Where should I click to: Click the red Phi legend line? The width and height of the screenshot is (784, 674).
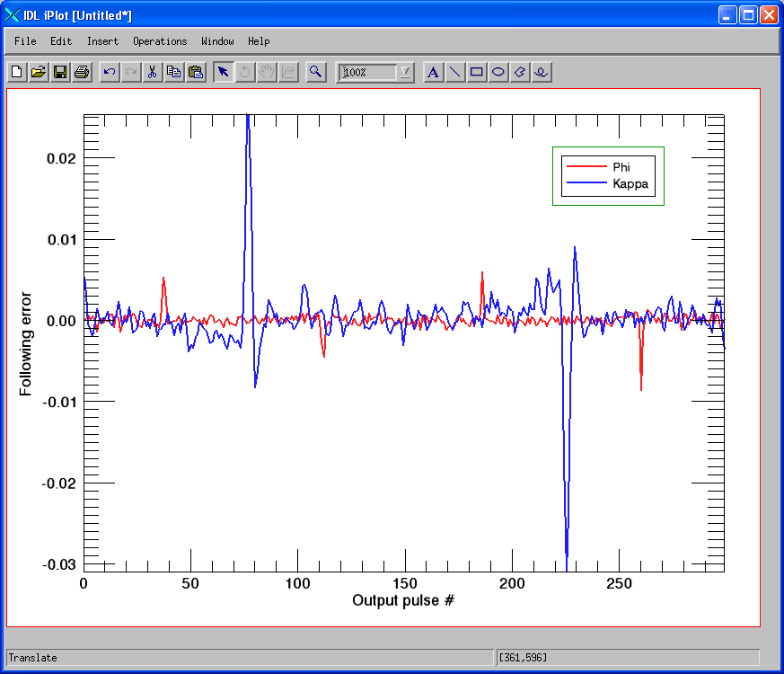[x=586, y=166]
